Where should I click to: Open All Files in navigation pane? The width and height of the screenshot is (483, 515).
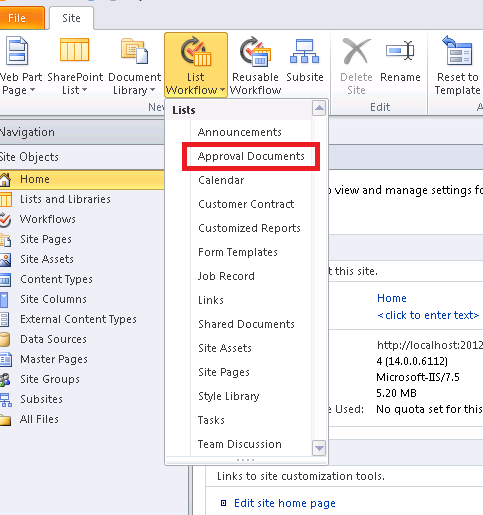[x=39, y=419]
